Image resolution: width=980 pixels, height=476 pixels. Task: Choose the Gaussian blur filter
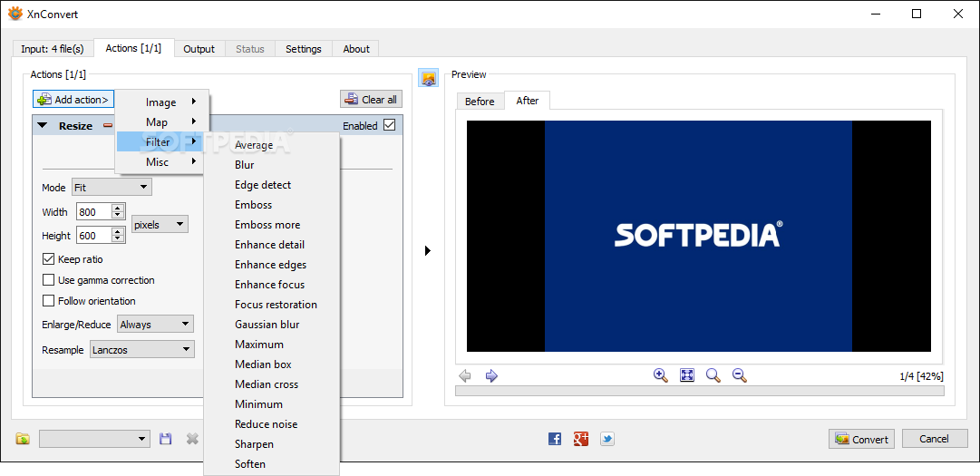(272, 325)
